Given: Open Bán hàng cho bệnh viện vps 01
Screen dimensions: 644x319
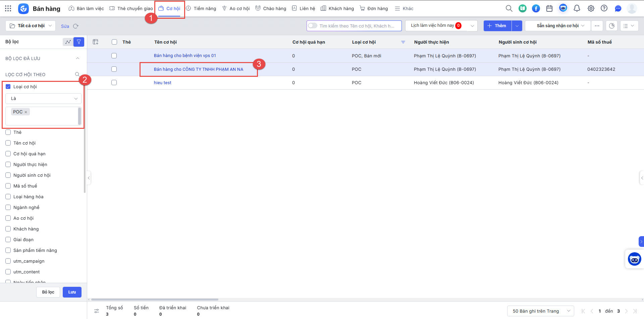Looking at the screenshot, I should coord(185,56).
